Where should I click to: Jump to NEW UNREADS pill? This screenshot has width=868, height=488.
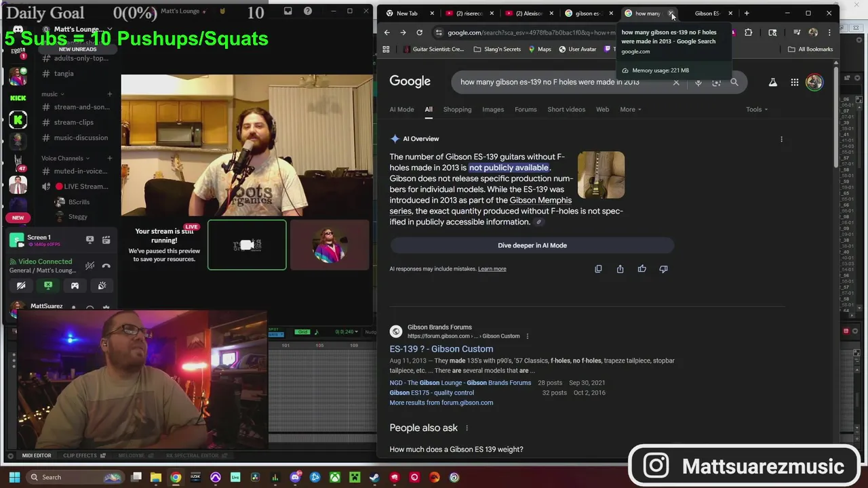pyautogui.click(x=77, y=49)
